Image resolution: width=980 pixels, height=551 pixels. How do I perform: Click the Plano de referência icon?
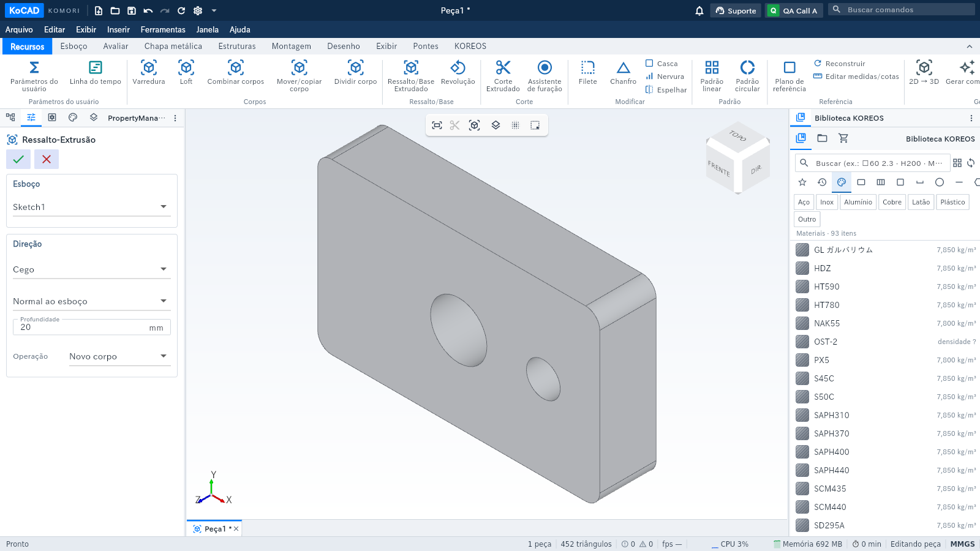pos(790,67)
